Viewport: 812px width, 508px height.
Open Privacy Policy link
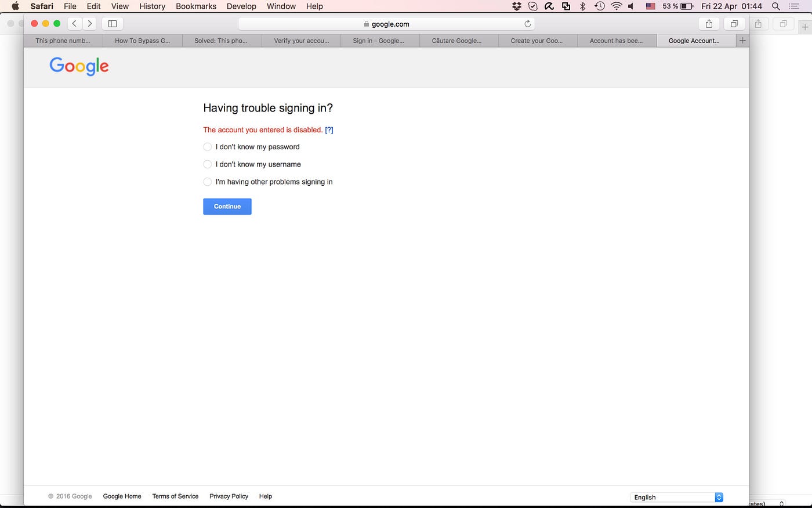229,496
